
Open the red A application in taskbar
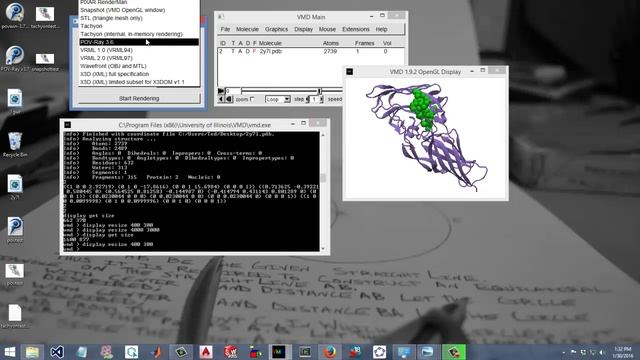coord(206,352)
